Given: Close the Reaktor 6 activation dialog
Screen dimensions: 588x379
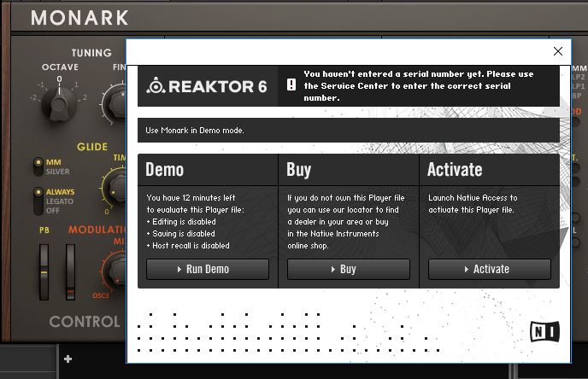Looking at the screenshot, I should pos(557,51).
